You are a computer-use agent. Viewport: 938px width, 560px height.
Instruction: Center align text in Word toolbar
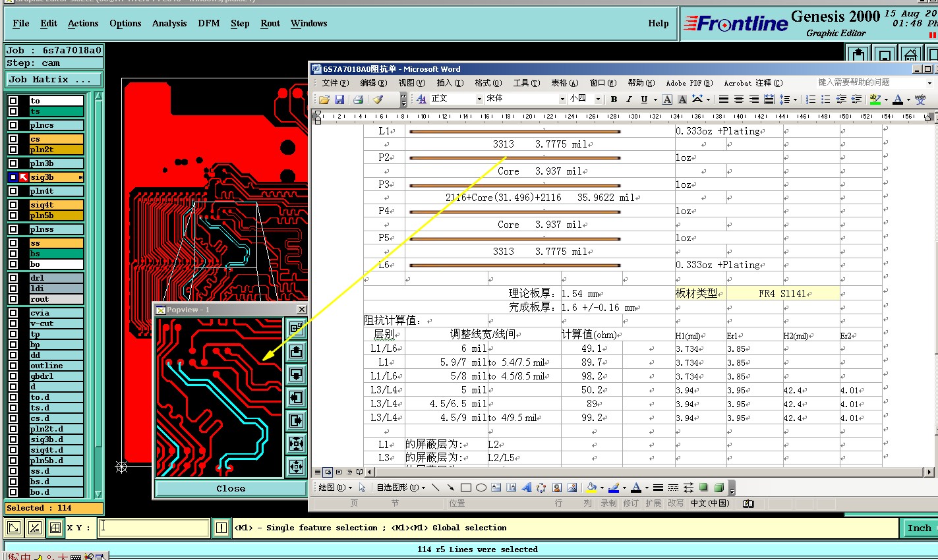(x=739, y=99)
